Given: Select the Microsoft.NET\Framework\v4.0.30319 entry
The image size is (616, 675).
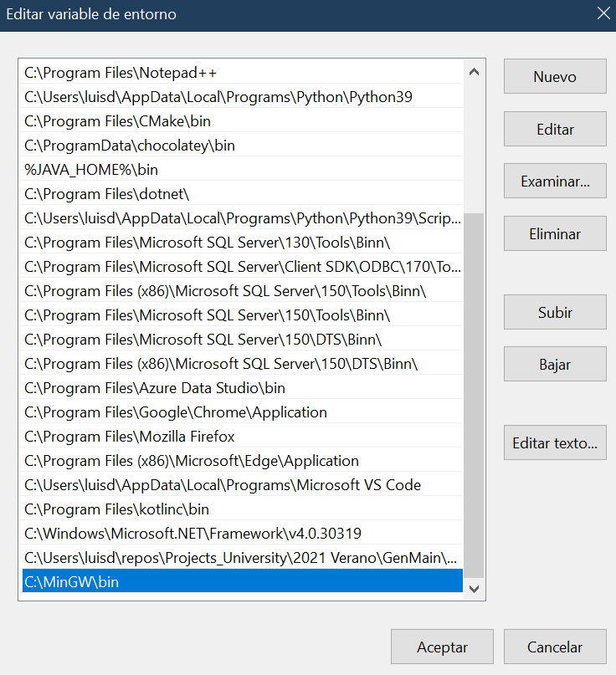Looking at the screenshot, I should pyautogui.click(x=243, y=534).
